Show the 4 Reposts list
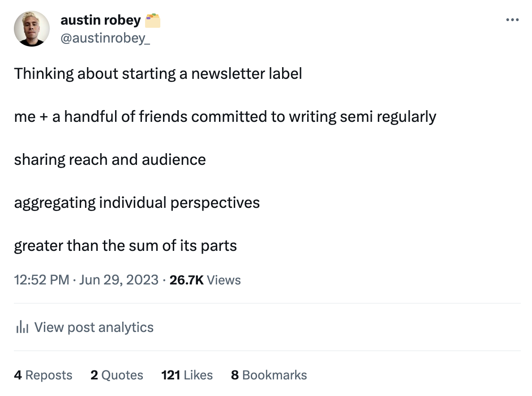532x396 pixels. pyautogui.click(x=43, y=375)
